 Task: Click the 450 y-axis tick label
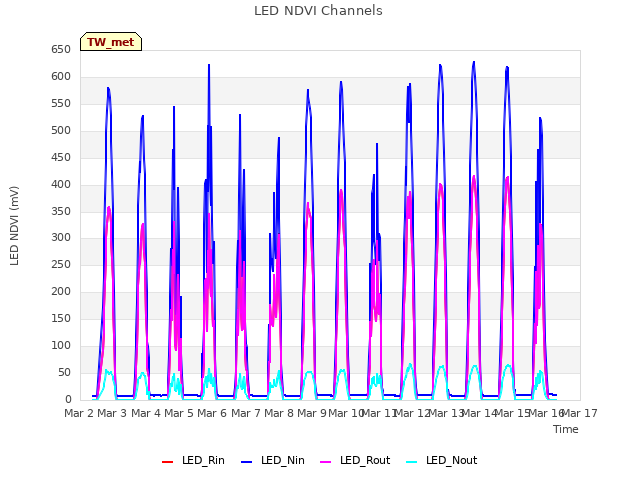61,158
